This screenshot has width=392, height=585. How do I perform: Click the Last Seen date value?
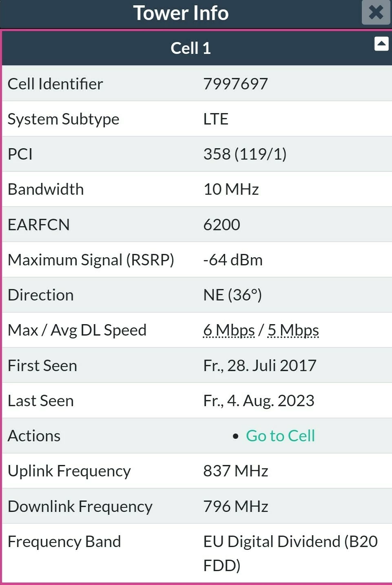(259, 401)
